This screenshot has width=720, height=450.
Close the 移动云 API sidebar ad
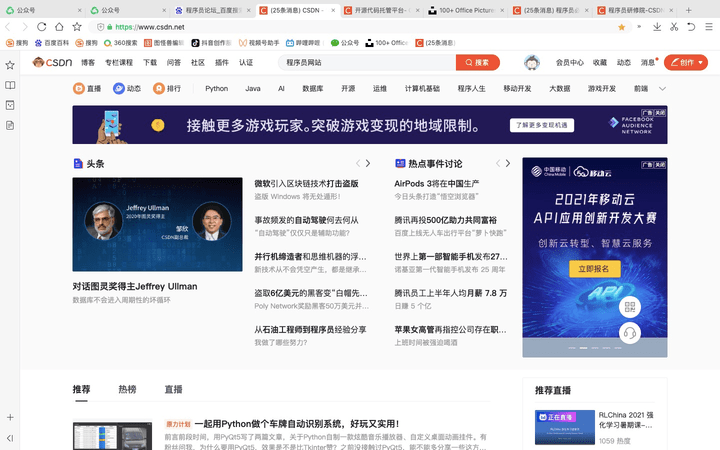(660, 164)
